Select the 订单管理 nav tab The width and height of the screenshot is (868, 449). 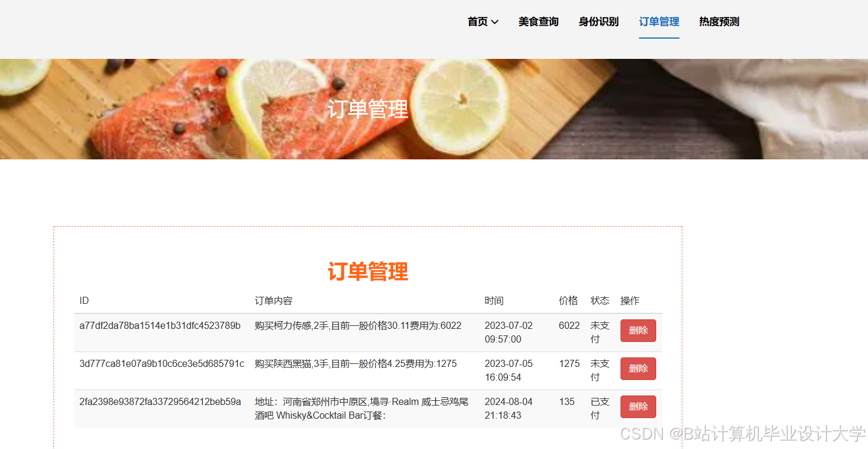(x=659, y=22)
